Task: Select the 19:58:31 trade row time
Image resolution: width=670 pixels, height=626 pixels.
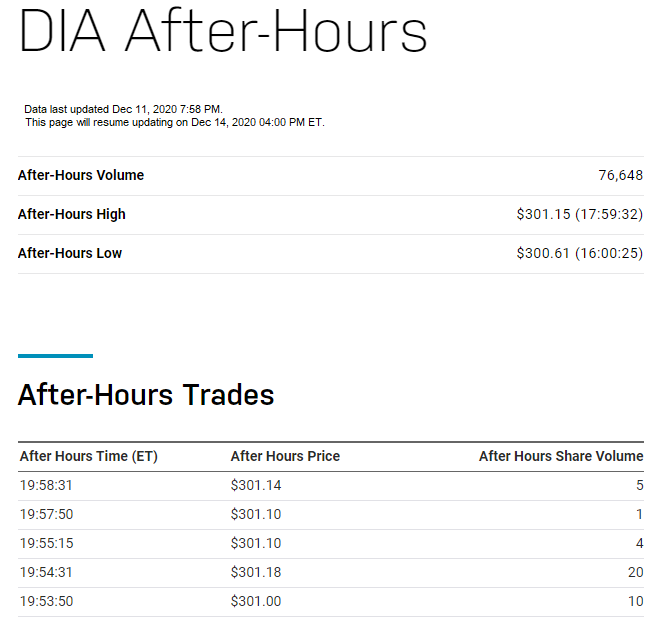Action: pos(46,485)
